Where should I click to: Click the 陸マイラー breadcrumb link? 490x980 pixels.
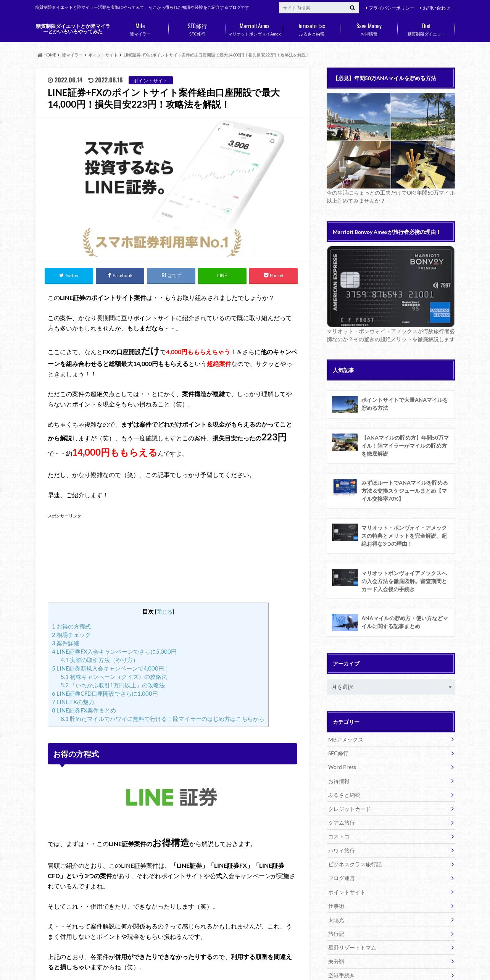click(72, 55)
